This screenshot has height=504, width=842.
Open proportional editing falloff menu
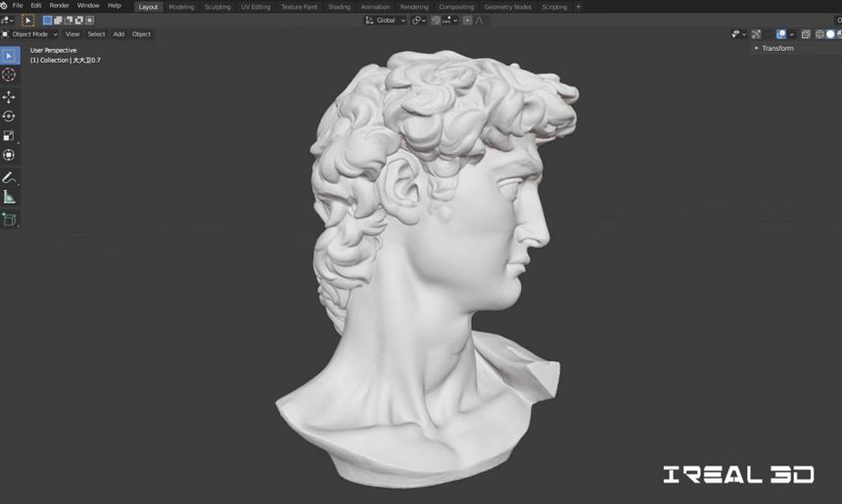tap(481, 21)
